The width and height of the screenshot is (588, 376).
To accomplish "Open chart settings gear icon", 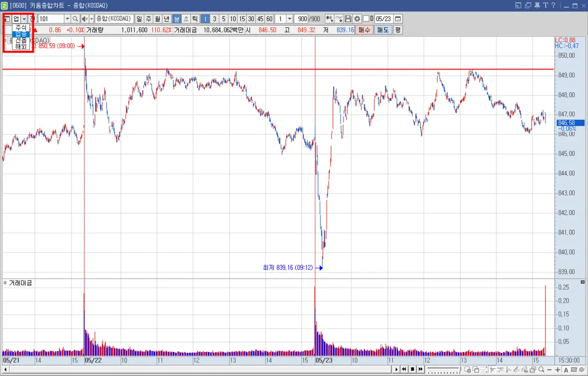I will click(357, 19).
